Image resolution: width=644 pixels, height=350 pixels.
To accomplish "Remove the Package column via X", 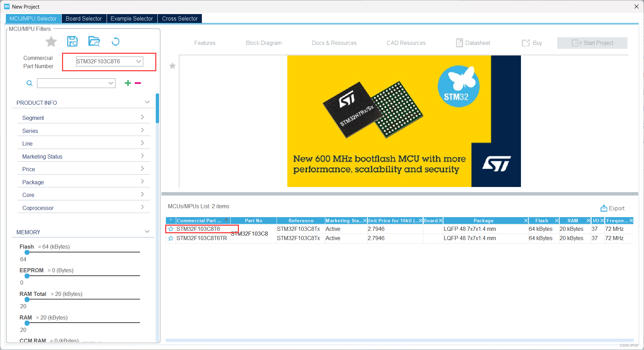I will point(526,221).
